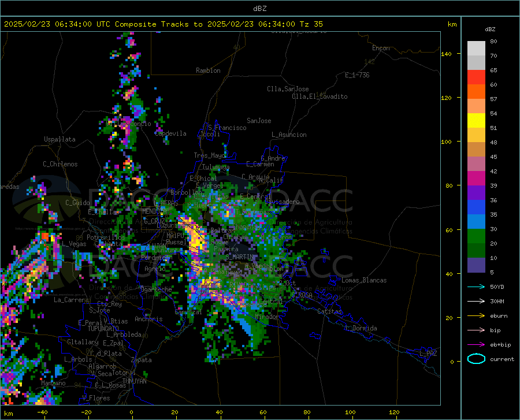
Task: Click the La_Carrera map label
Action: (x=71, y=300)
